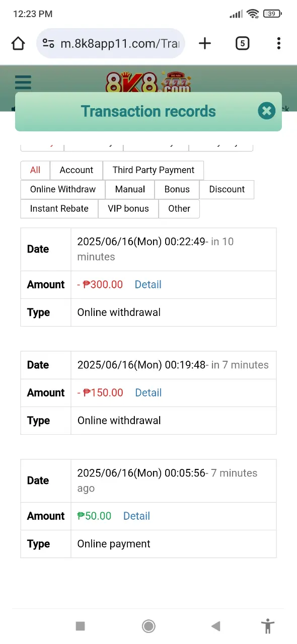Select the Bonus filter tab

coord(177,189)
